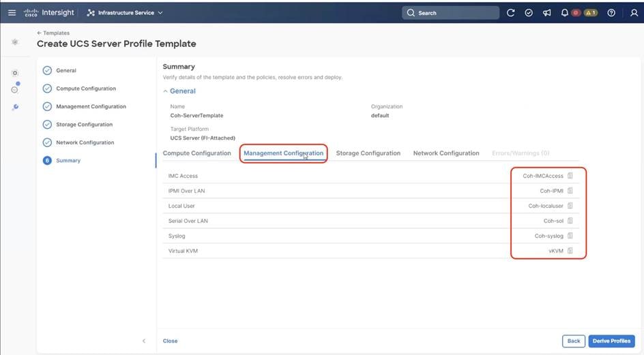644x355 pixels.
Task: Switch to Storage Configuration tab
Action: [368, 153]
